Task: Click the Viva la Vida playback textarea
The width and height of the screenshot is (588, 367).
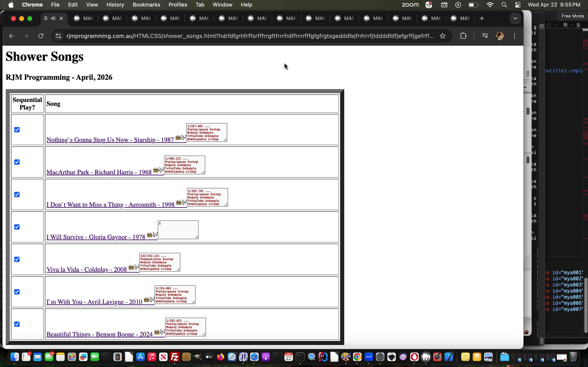Action: coord(159,262)
